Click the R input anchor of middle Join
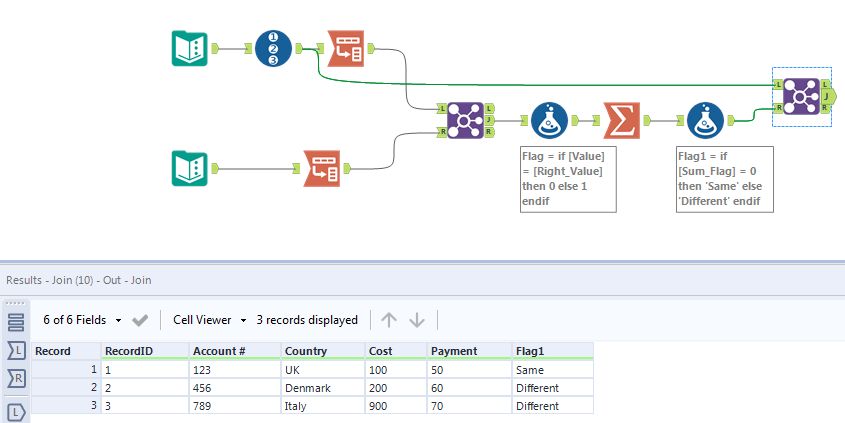845x423 pixels. pos(442,131)
